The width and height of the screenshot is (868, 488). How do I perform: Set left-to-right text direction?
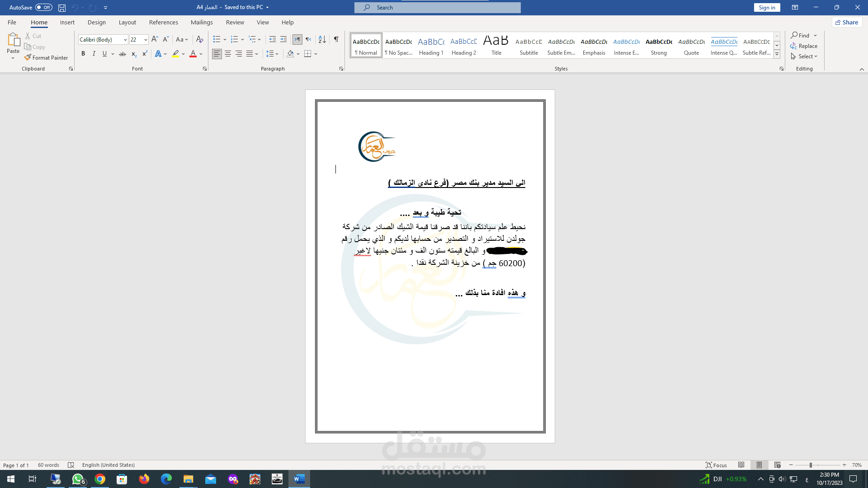(x=297, y=39)
